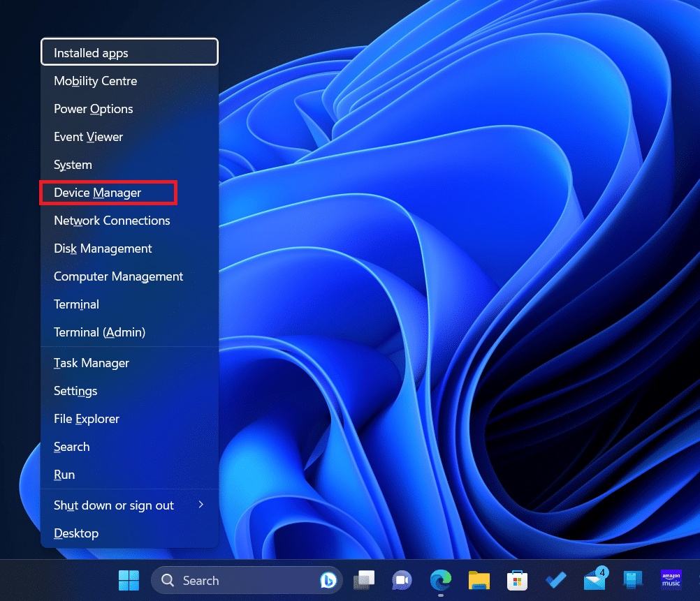Click inside the taskbar Search field
This screenshot has width=700, height=601.
(231, 580)
